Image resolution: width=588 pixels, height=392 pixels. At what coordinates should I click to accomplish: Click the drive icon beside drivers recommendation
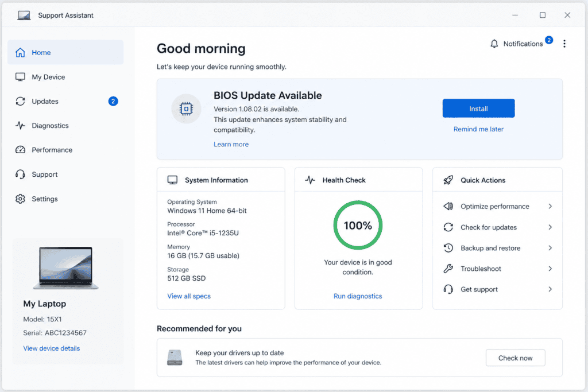(x=175, y=358)
